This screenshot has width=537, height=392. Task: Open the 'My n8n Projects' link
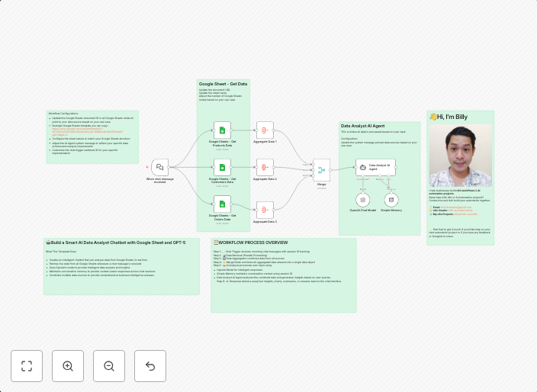pyautogui.click(x=465, y=214)
